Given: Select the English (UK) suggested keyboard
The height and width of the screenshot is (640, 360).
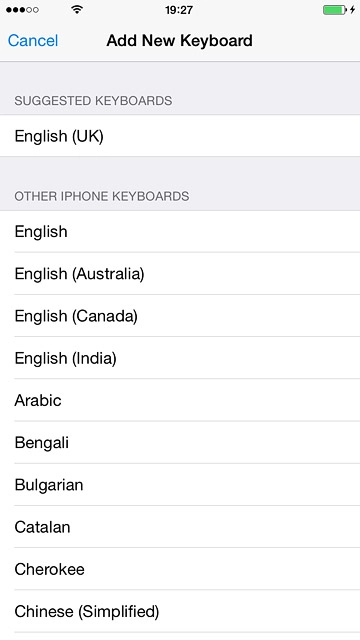Looking at the screenshot, I should tap(180, 136).
